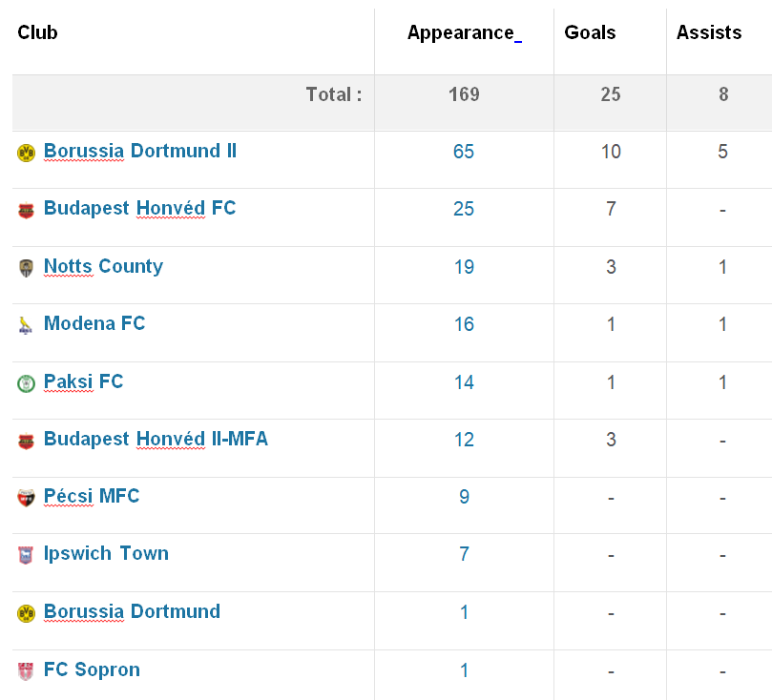
Task: Click the 65 appearances link for Dortmund II
Action: pyautogui.click(x=464, y=152)
